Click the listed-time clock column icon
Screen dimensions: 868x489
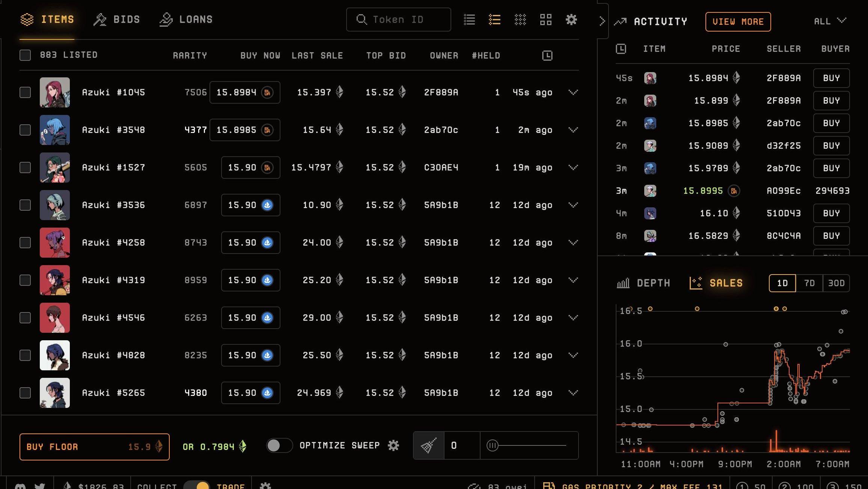click(x=547, y=56)
